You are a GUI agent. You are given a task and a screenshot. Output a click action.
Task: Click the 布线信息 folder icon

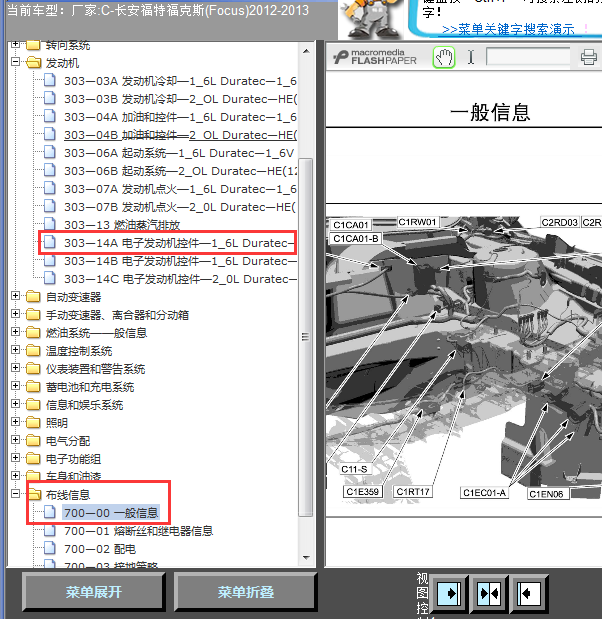[x=34, y=494]
